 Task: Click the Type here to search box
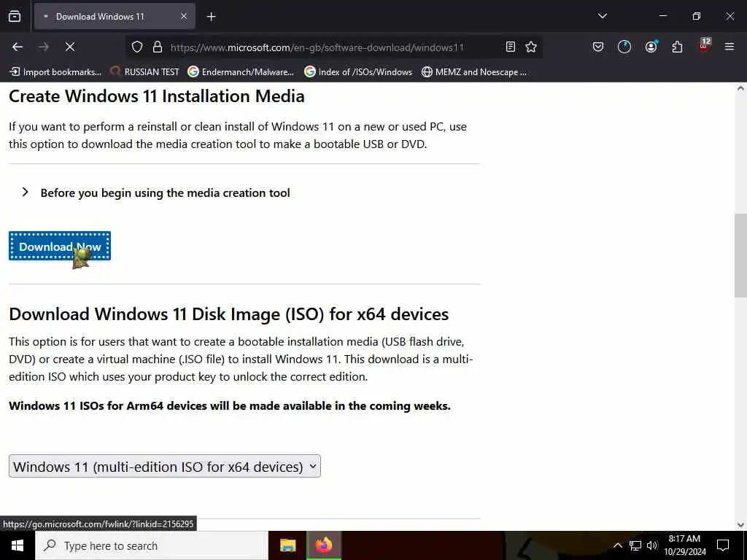[x=152, y=545]
